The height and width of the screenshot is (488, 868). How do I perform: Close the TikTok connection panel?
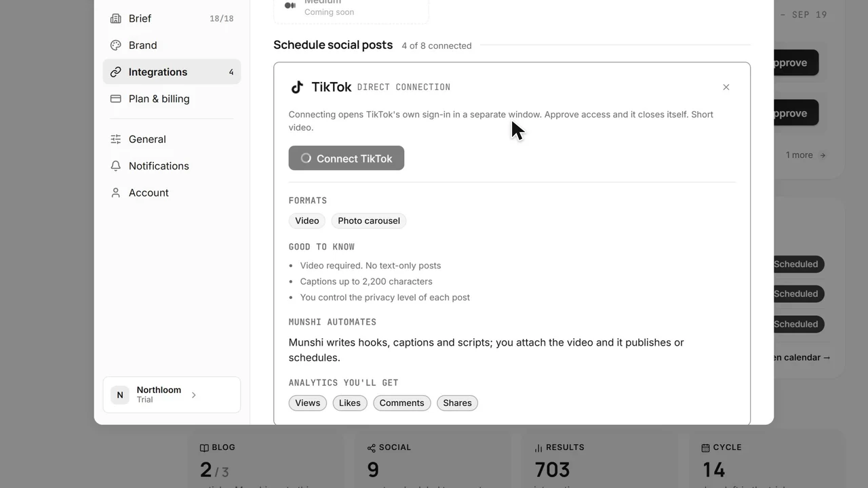coord(726,87)
